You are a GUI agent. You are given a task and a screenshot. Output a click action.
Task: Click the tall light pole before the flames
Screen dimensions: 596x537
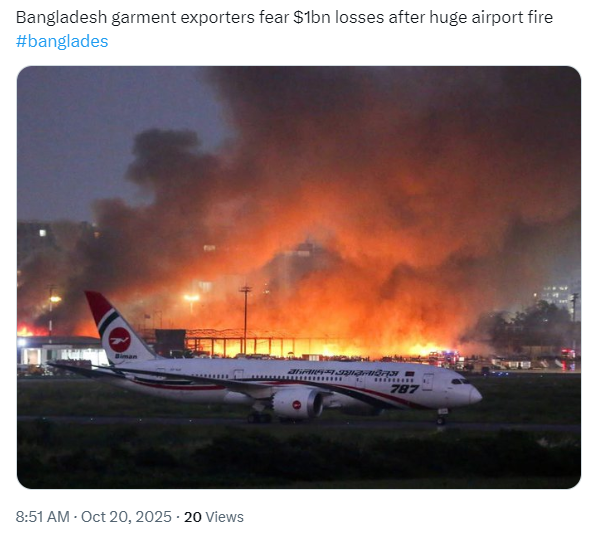(x=246, y=319)
